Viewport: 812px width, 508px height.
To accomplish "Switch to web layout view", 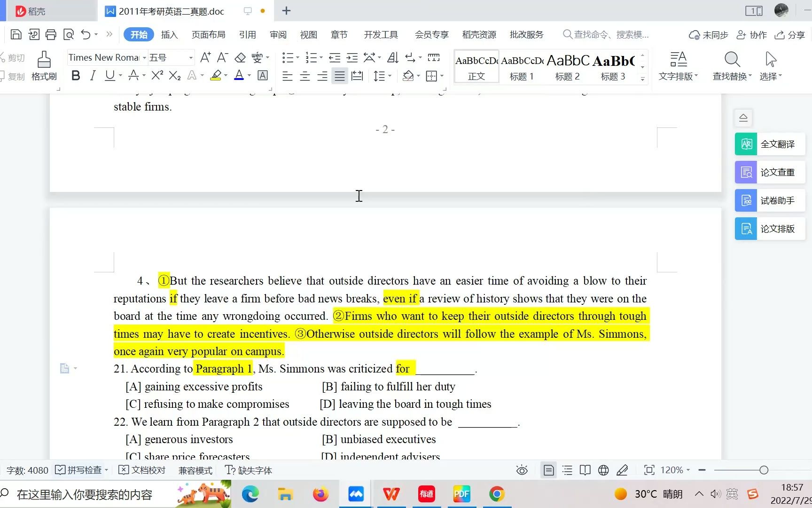I will coord(603,470).
